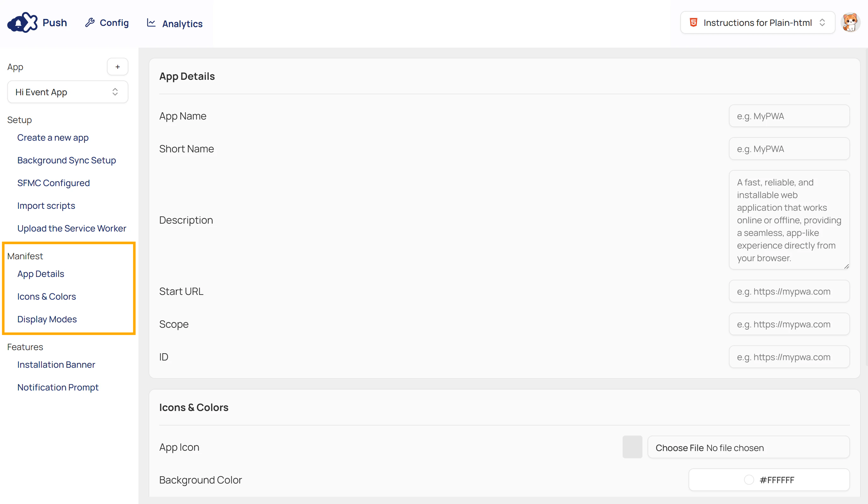The width and height of the screenshot is (868, 504).
Task: Click the Config wrench icon
Action: point(90,23)
